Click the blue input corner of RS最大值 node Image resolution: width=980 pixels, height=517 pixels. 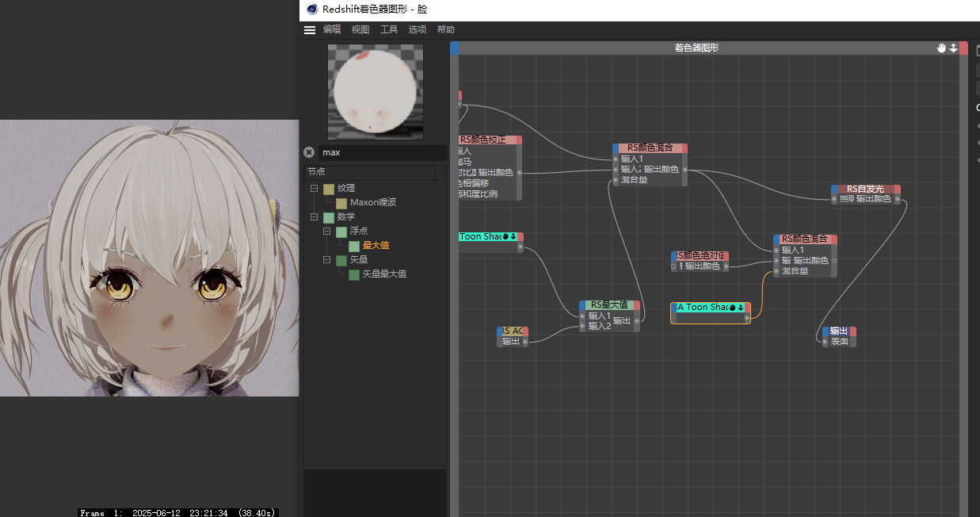pyautogui.click(x=583, y=304)
